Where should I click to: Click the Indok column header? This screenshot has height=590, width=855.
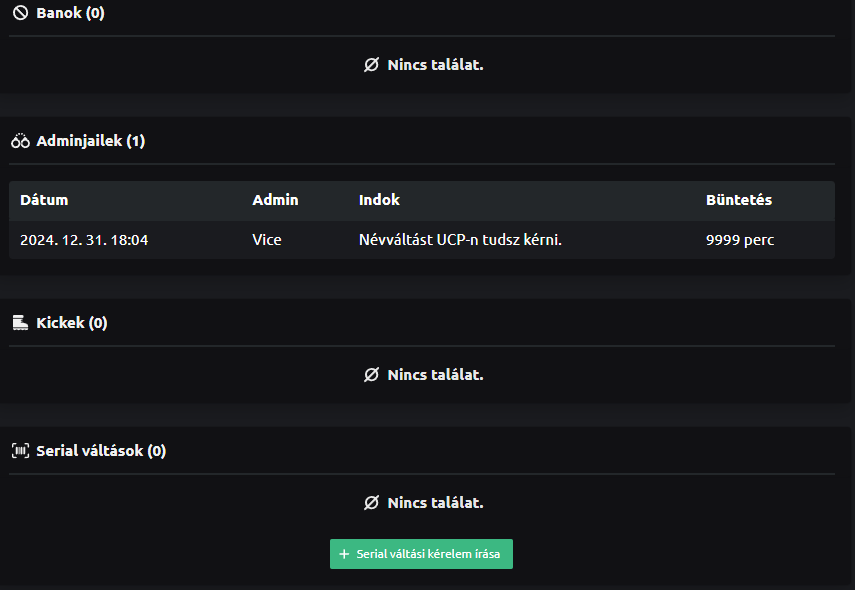pos(379,200)
